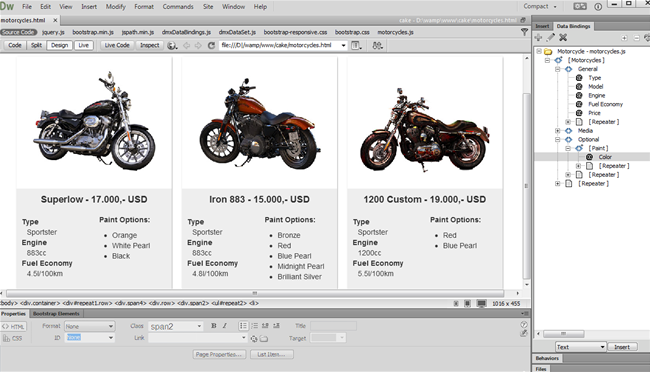The image size is (650, 372).
Task: Toggle the Inspect mode button
Action: (x=149, y=45)
